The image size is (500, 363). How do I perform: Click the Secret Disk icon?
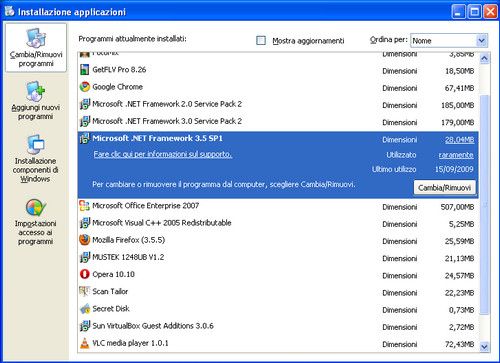[x=85, y=309]
